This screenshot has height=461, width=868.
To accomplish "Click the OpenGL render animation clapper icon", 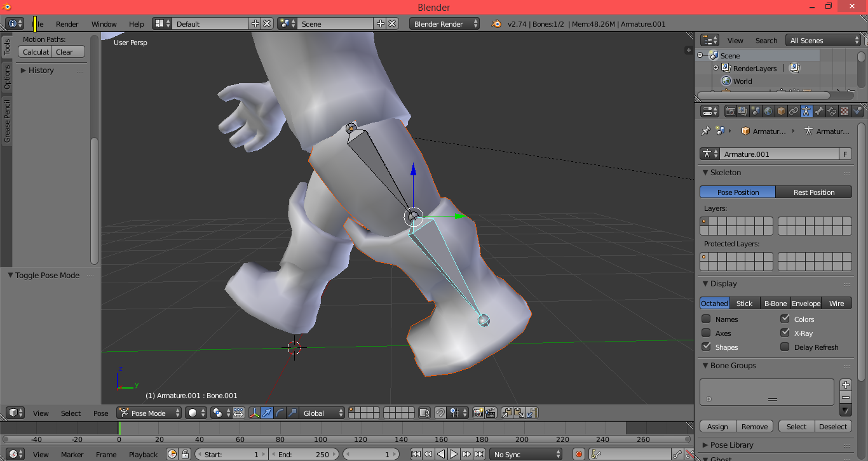I will click(x=491, y=413).
